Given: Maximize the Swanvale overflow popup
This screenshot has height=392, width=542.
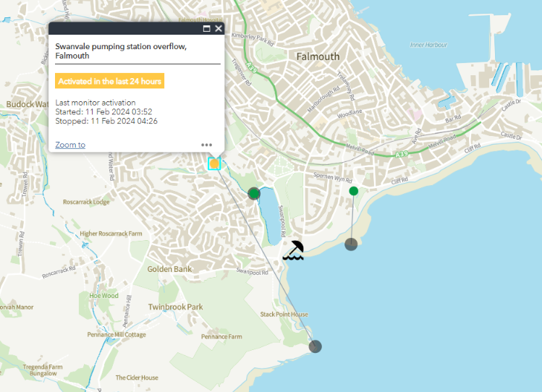Looking at the screenshot, I should 206,28.
